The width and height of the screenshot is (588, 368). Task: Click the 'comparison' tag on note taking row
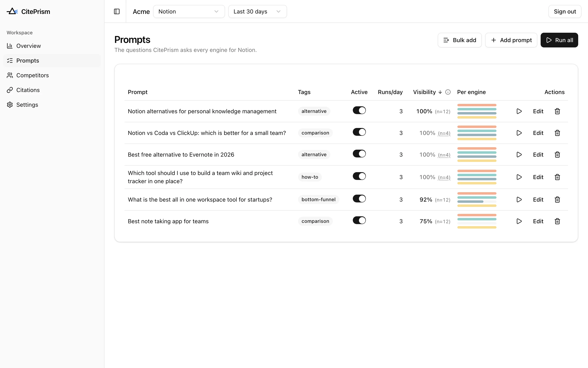point(315,221)
